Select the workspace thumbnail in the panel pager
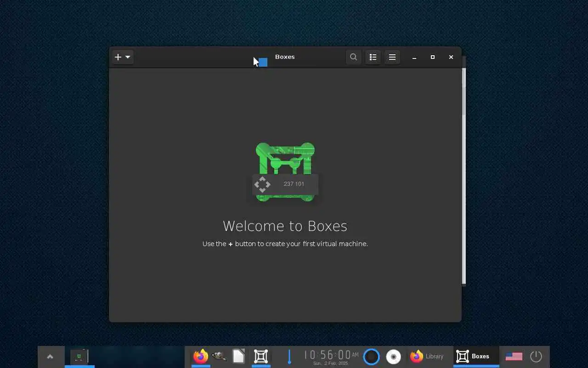 79,356
